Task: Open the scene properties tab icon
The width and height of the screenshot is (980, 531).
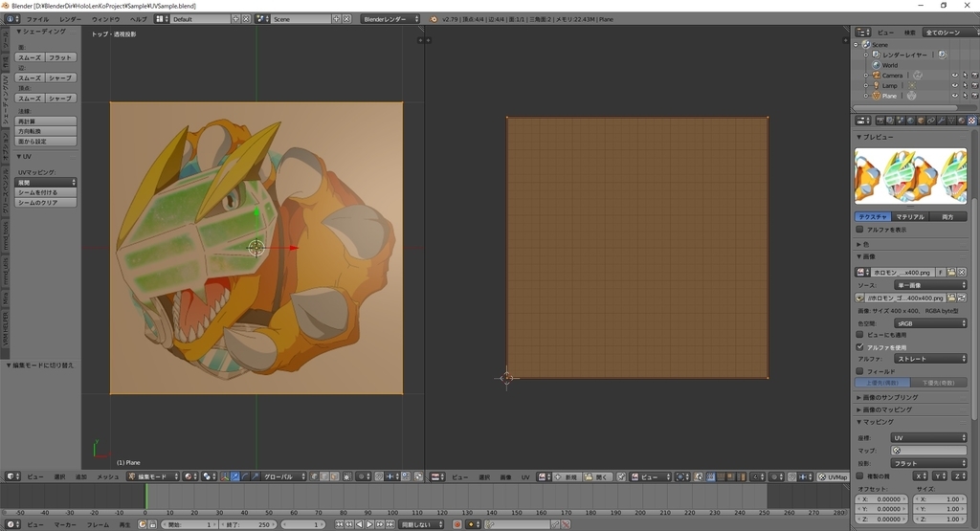Action: 901,121
